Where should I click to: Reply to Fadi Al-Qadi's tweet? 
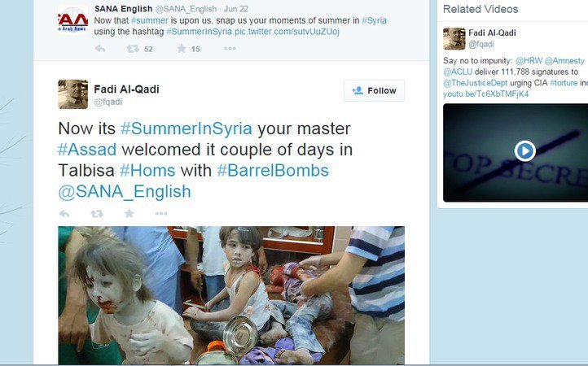(64, 214)
